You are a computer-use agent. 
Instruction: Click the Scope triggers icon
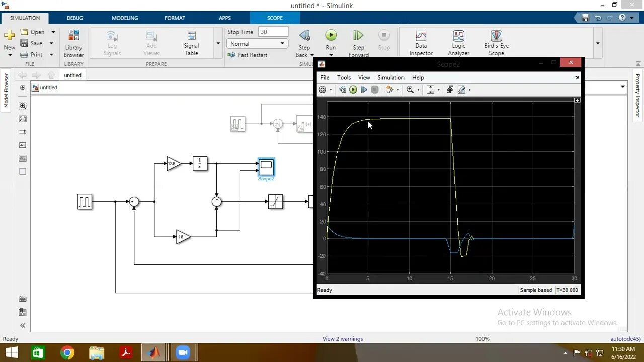click(x=450, y=89)
